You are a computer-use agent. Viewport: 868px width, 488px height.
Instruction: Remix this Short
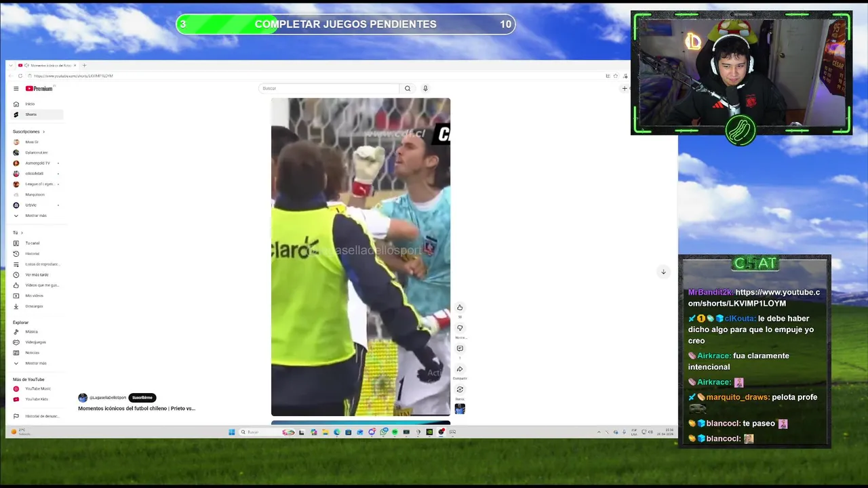[460, 390]
